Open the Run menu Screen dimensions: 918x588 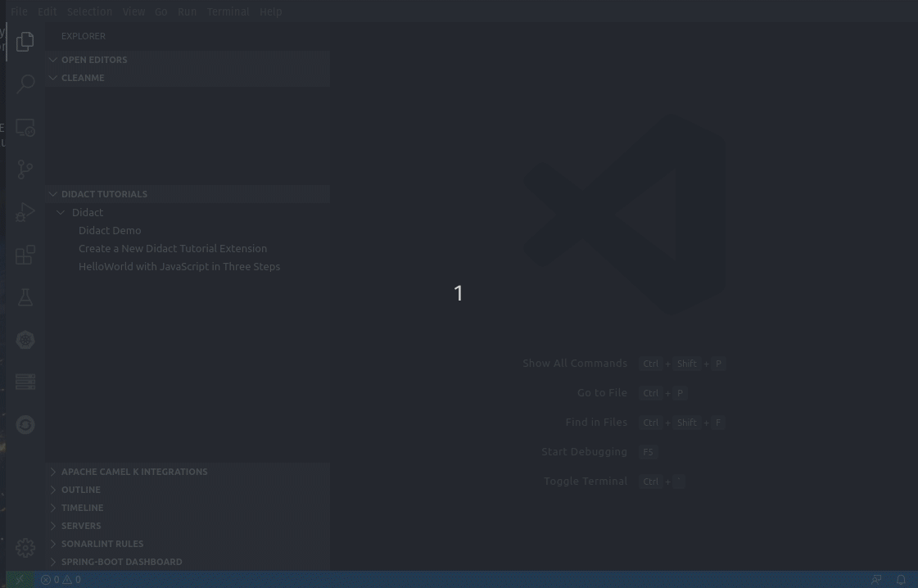(x=188, y=11)
